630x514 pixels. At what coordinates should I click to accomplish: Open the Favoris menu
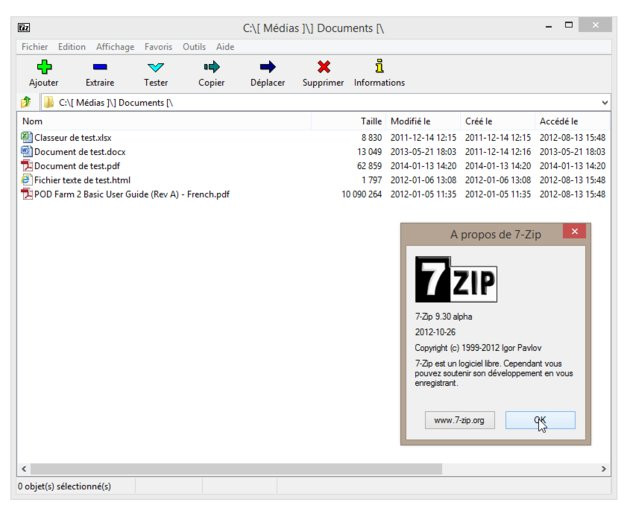pyautogui.click(x=158, y=47)
